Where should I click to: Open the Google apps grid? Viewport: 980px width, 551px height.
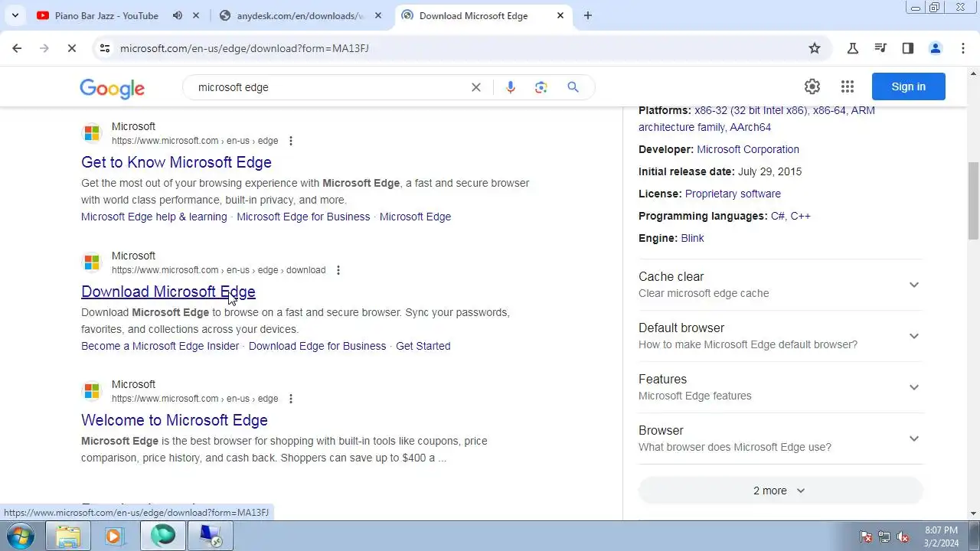click(x=848, y=86)
